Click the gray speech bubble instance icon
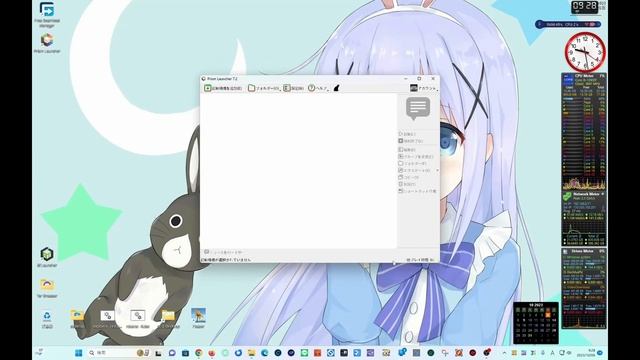Viewport: 640px width, 360px height. 418,109
